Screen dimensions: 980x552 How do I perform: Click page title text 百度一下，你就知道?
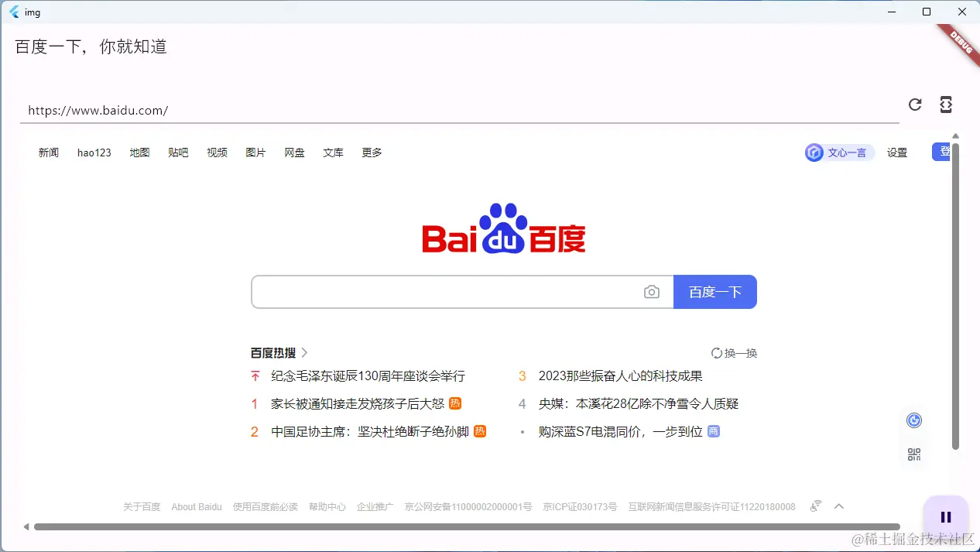tap(91, 46)
